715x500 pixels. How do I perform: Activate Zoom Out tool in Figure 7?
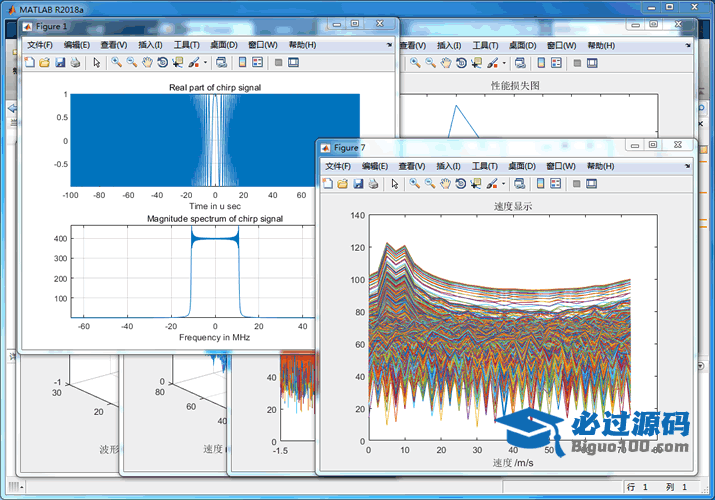(x=430, y=184)
